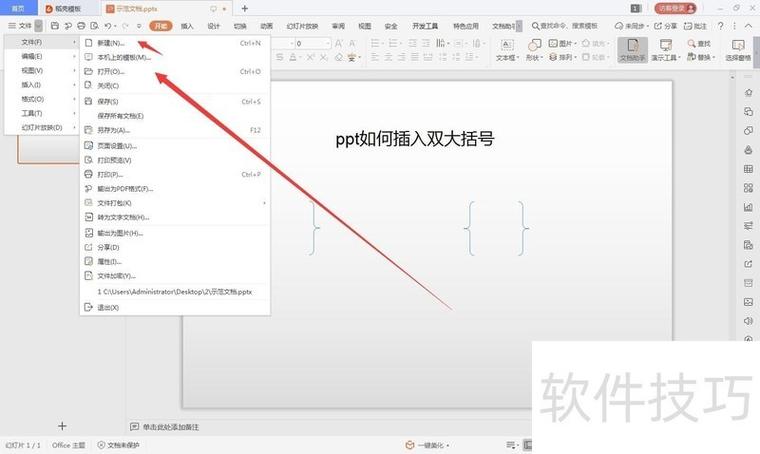Expand the 幻灯片放映(D) submenu
This screenshot has height=454, width=760.
(41, 127)
